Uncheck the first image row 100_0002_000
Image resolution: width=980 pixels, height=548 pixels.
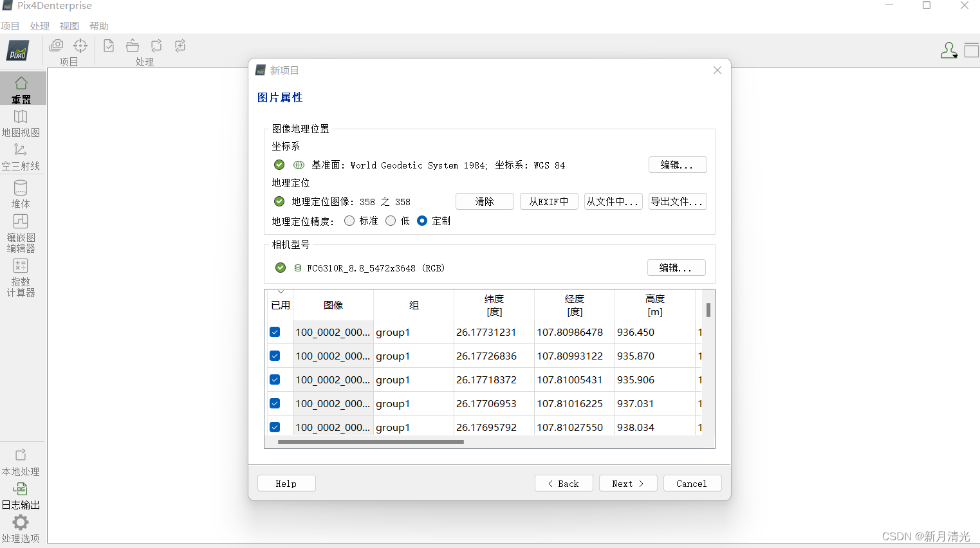[x=275, y=332]
